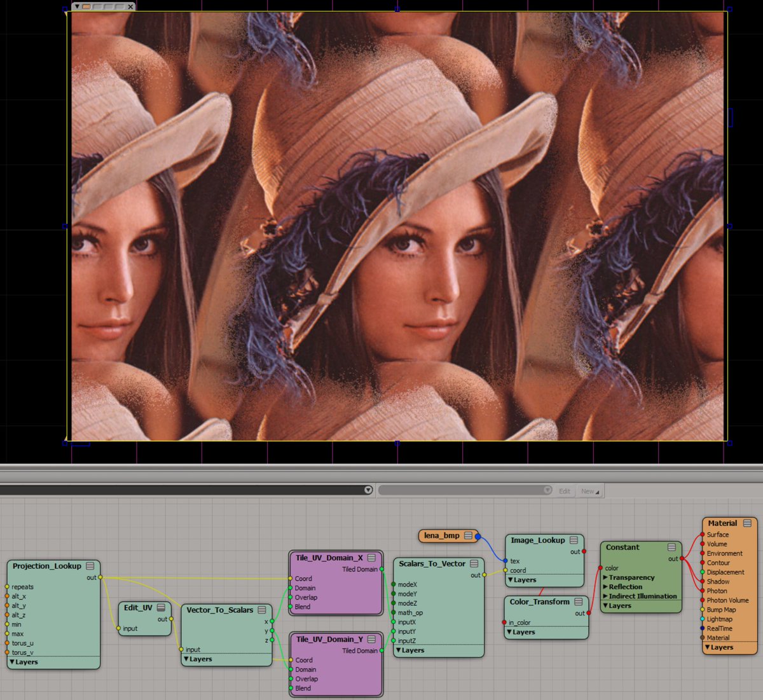Open the New menu in render tree toolbar

coord(590,491)
